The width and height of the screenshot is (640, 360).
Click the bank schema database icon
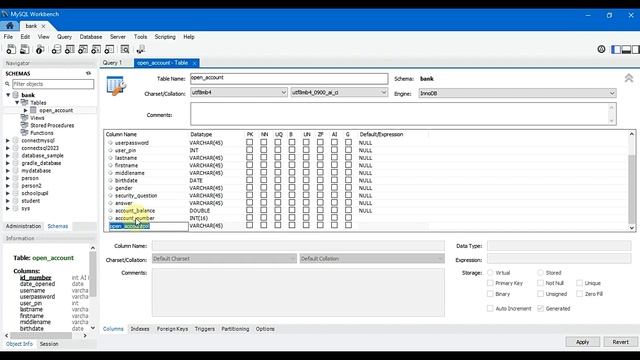(16, 95)
